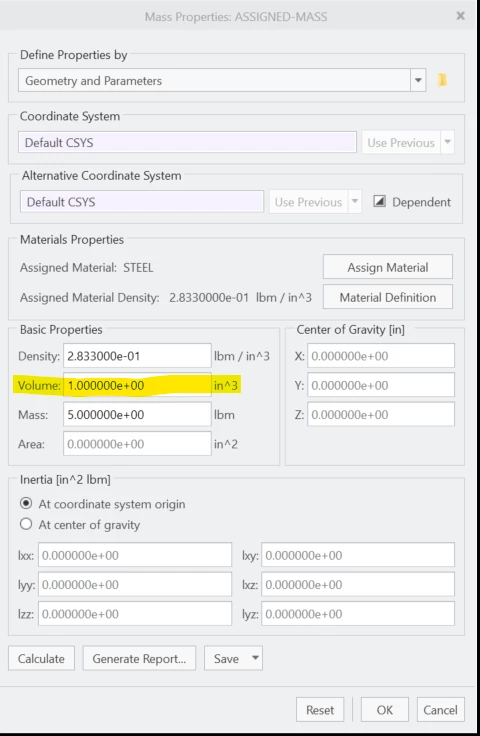The image size is (480, 736).
Task: Click the yellow folder icon beside Define Properties
Action: click(442, 80)
